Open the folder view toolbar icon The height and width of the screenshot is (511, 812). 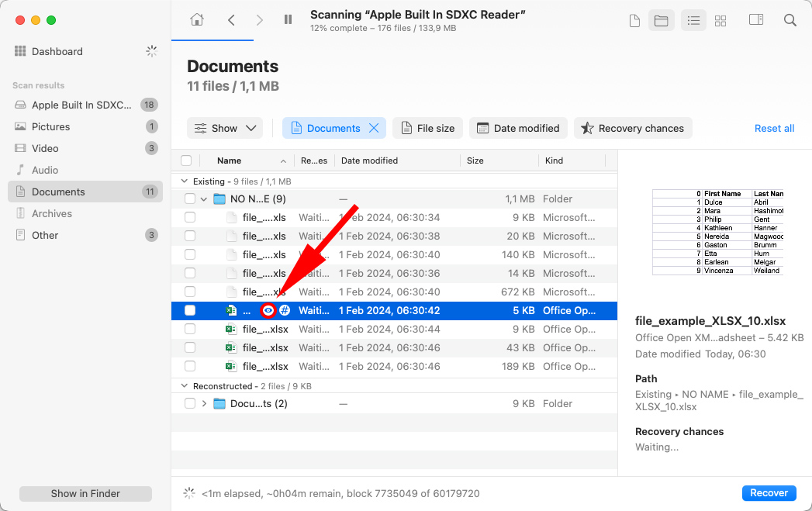click(x=662, y=20)
